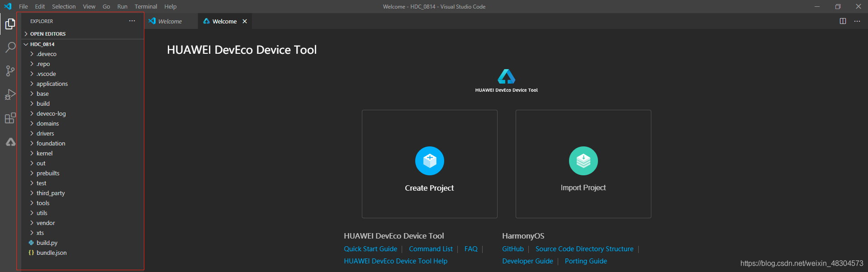Screen dimensions: 868x272
Task: Open the Go menu
Action: pyautogui.click(x=106, y=6)
